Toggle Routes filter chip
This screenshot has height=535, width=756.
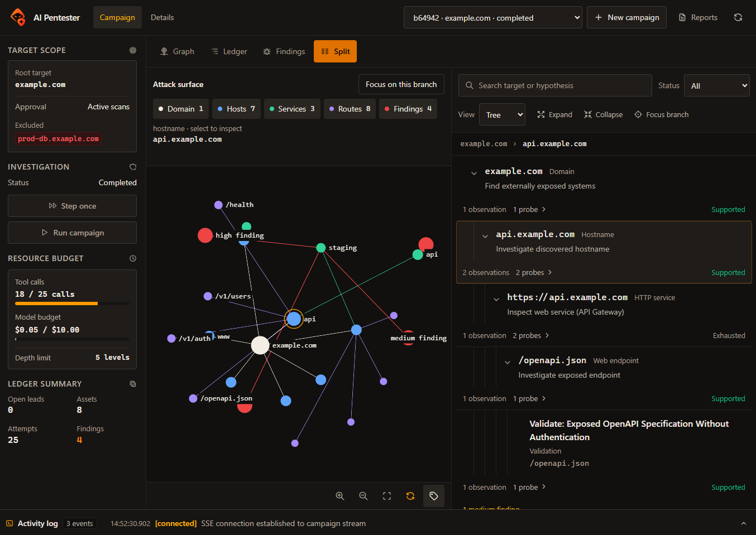click(350, 109)
